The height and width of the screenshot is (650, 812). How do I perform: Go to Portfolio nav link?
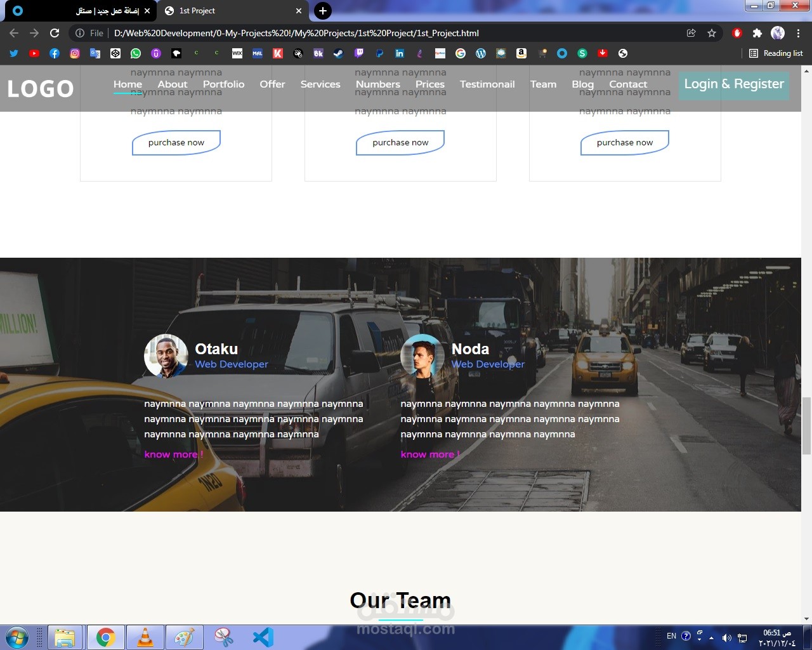coord(223,84)
